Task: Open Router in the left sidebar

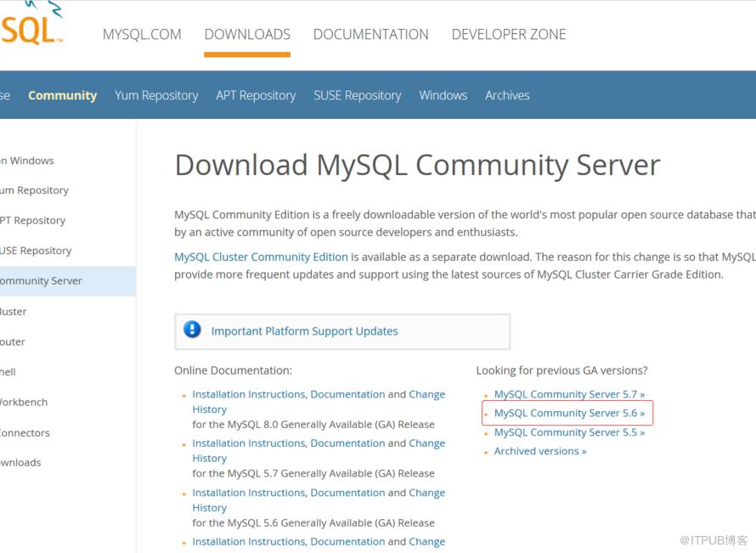Action: [x=13, y=341]
